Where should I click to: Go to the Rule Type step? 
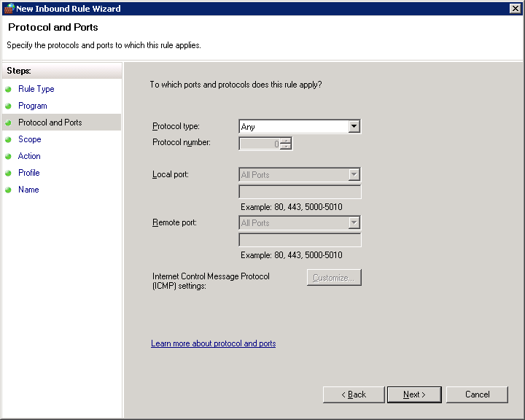36,89
